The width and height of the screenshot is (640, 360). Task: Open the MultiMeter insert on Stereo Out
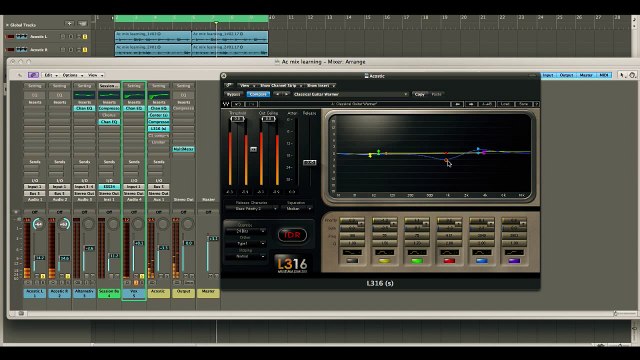[x=183, y=149]
